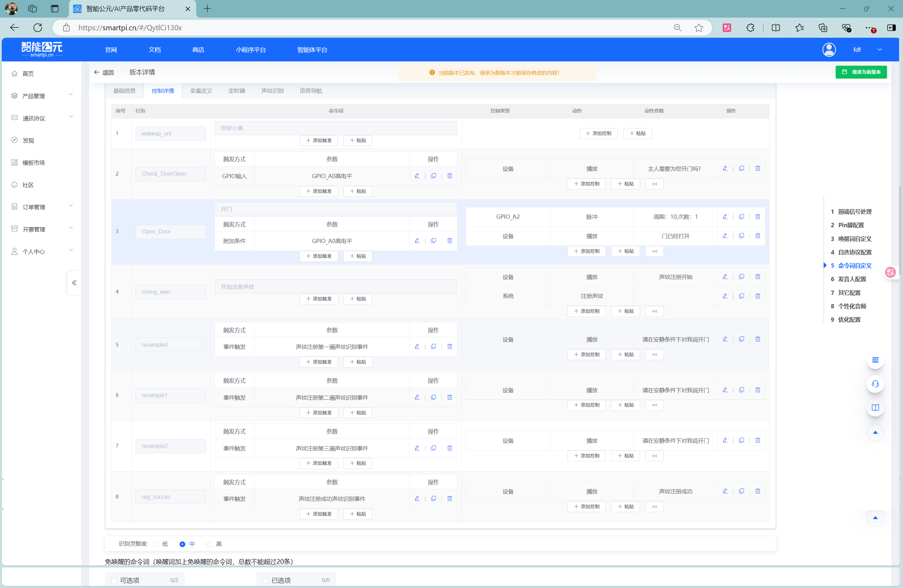This screenshot has width=903, height=588.
Task: Delete the '声纹注册成功' control row
Action: coord(757,491)
